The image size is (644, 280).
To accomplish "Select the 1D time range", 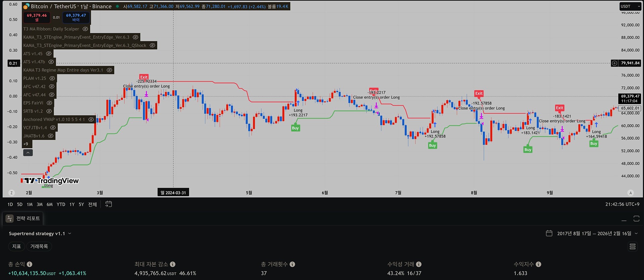I will click(x=10, y=204).
